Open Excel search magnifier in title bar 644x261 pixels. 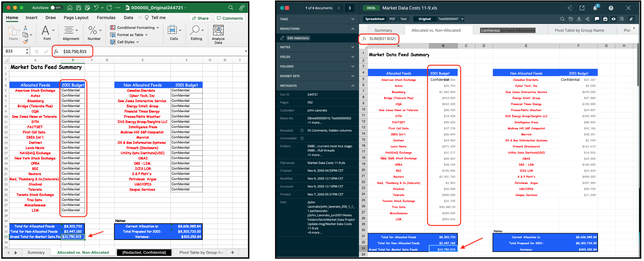231,8
